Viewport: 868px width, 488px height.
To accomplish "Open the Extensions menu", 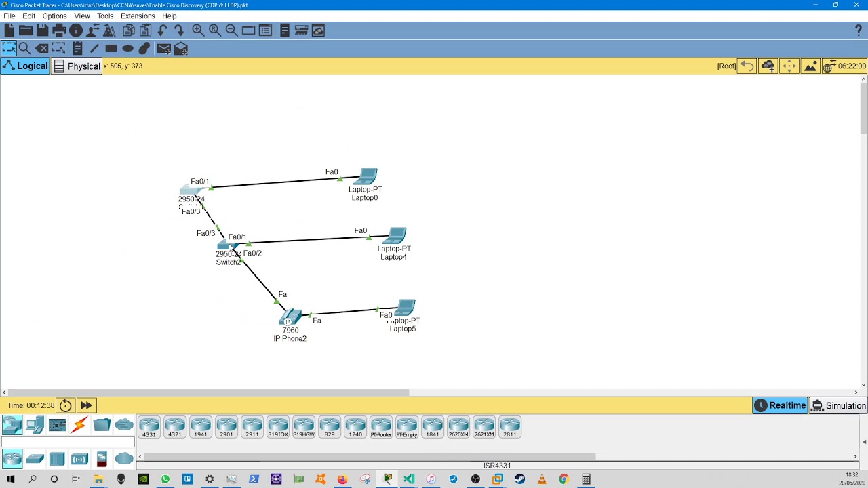I will [x=138, y=16].
